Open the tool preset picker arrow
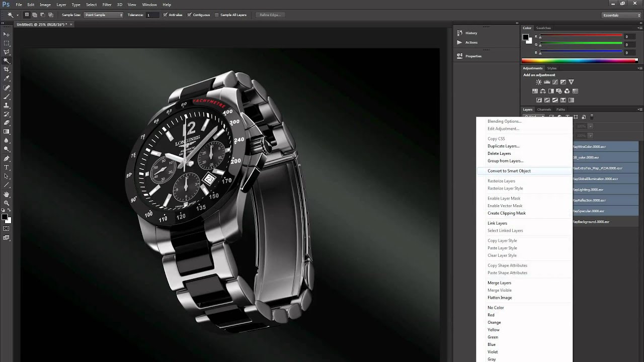Screen dimensions: 644x362 point(17,15)
